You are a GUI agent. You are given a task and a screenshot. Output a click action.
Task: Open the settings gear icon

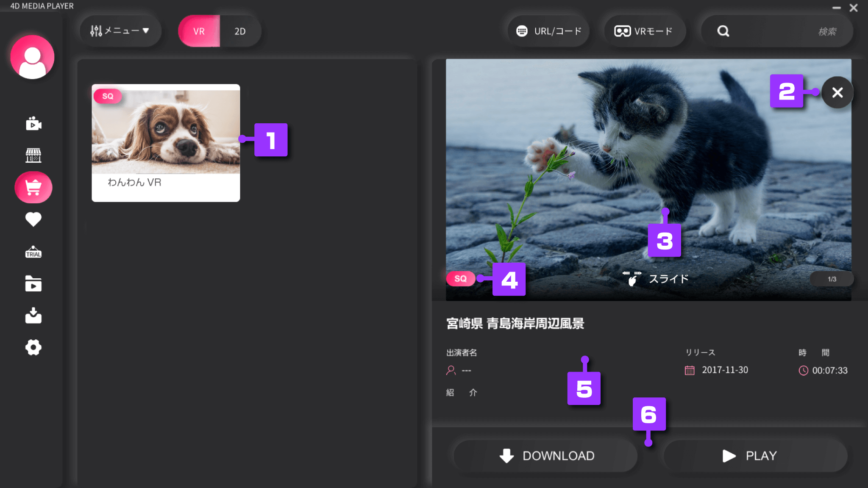[33, 347]
